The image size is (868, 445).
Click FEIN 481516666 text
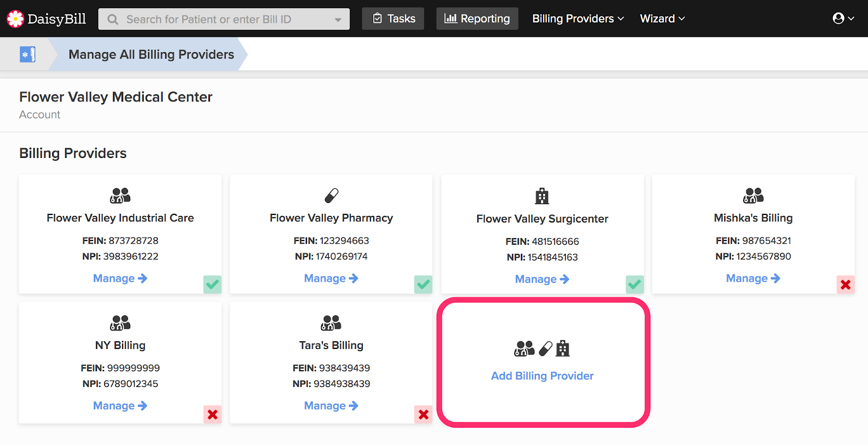coord(542,241)
